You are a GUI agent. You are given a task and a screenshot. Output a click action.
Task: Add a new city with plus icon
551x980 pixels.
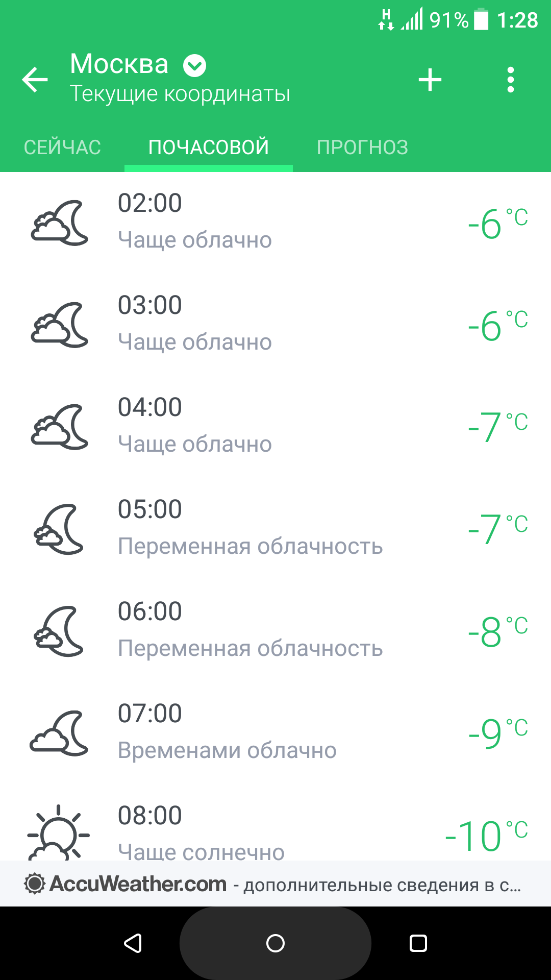(430, 80)
